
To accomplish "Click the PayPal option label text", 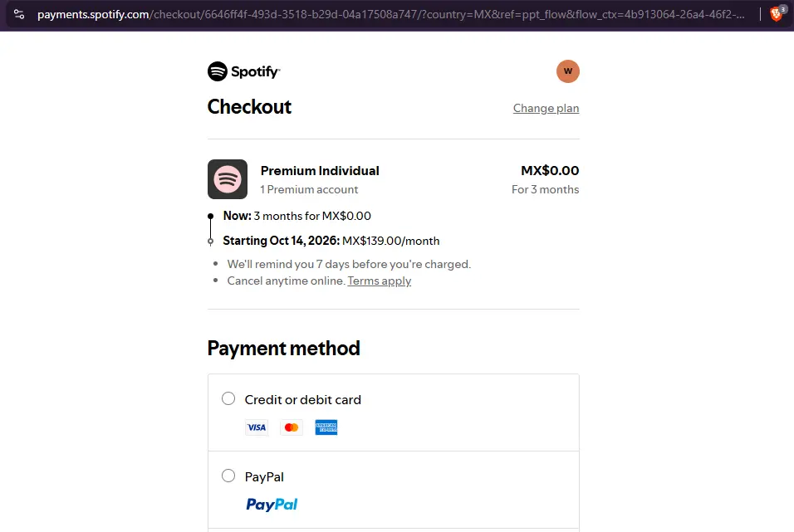I will (x=264, y=477).
